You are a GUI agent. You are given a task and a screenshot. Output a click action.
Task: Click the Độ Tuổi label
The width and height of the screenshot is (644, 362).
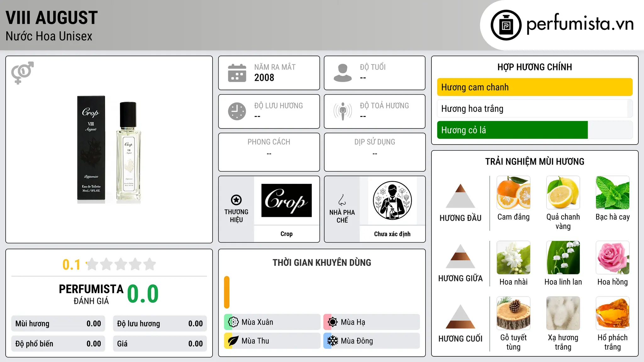tap(373, 67)
